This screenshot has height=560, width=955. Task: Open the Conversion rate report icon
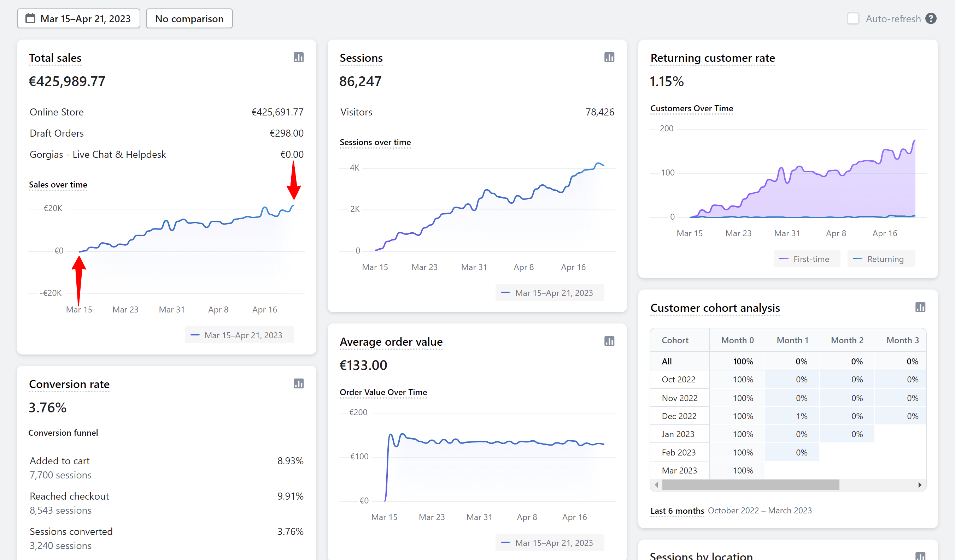(x=299, y=383)
